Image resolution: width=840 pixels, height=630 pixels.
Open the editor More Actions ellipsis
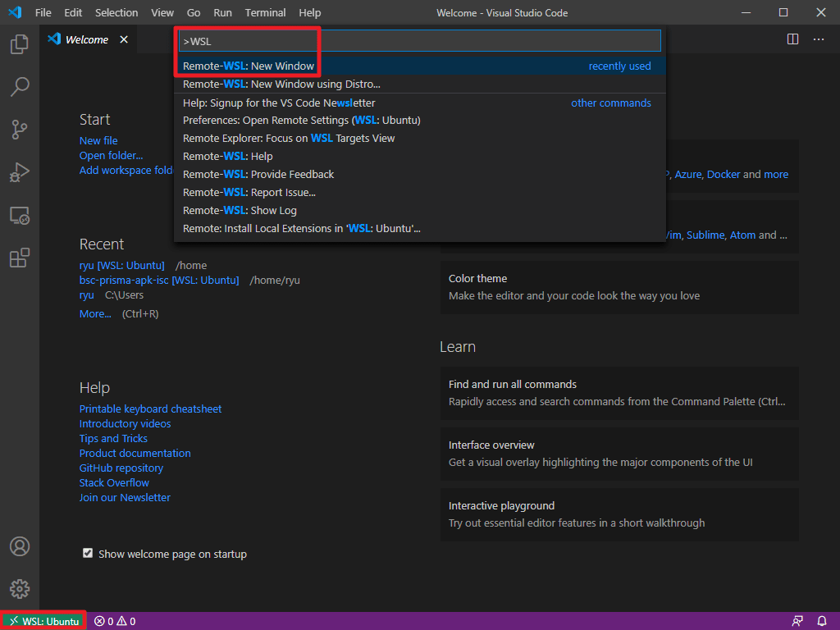coord(819,39)
